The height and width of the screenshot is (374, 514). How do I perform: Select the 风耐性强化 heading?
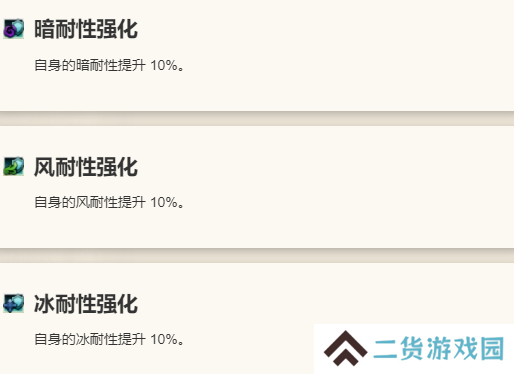click(86, 167)
